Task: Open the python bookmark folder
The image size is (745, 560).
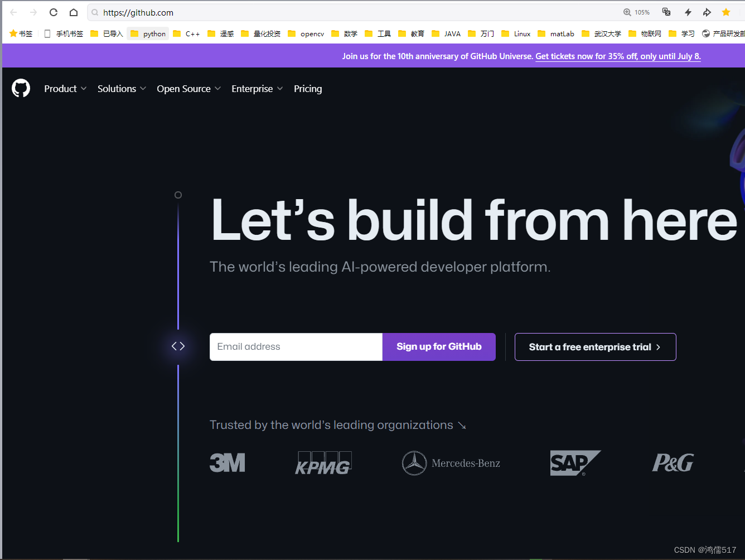Action: tap(148, 33)
